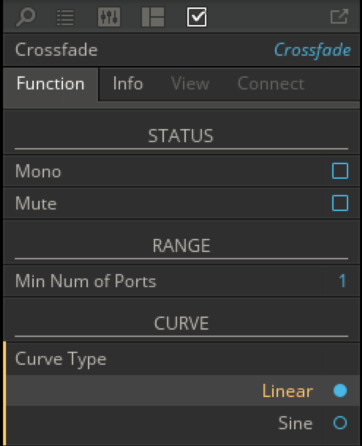Change Min Num of Ports value
Viewport: 362px width, 446px height.
pyautogui.click(x=342, y=281)
